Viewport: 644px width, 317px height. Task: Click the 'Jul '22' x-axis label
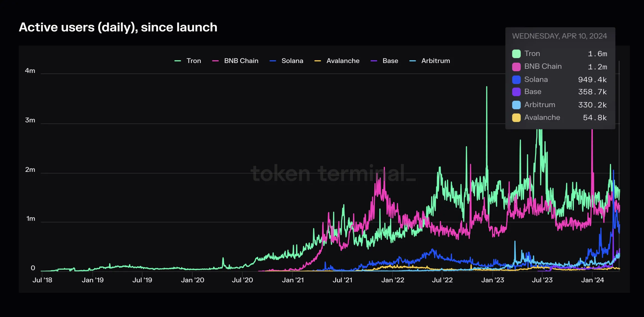(442, 280)
